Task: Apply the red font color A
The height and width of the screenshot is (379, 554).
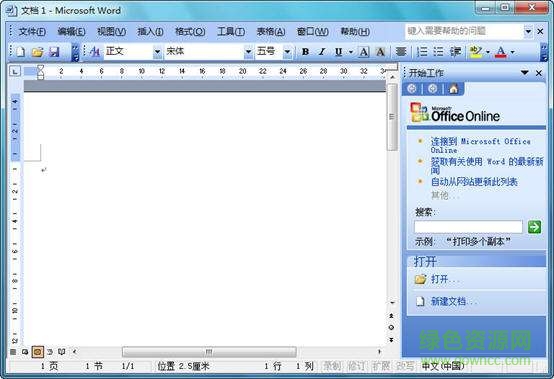Action: 501,52
